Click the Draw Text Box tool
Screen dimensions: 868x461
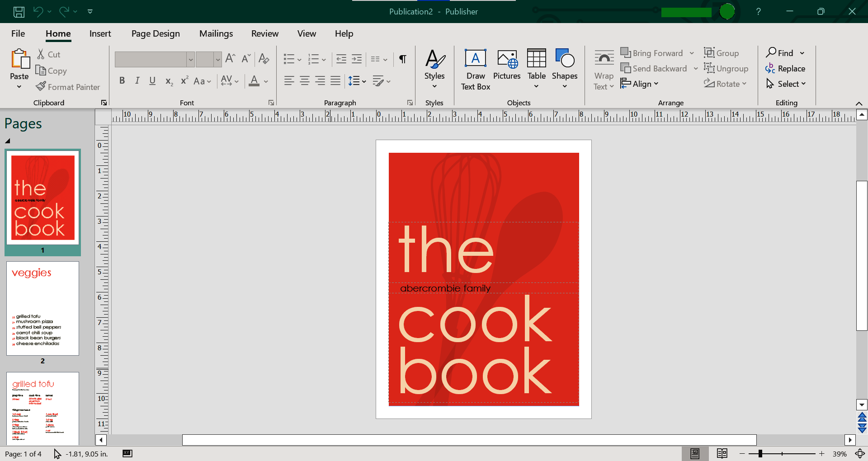pos(475,69)
